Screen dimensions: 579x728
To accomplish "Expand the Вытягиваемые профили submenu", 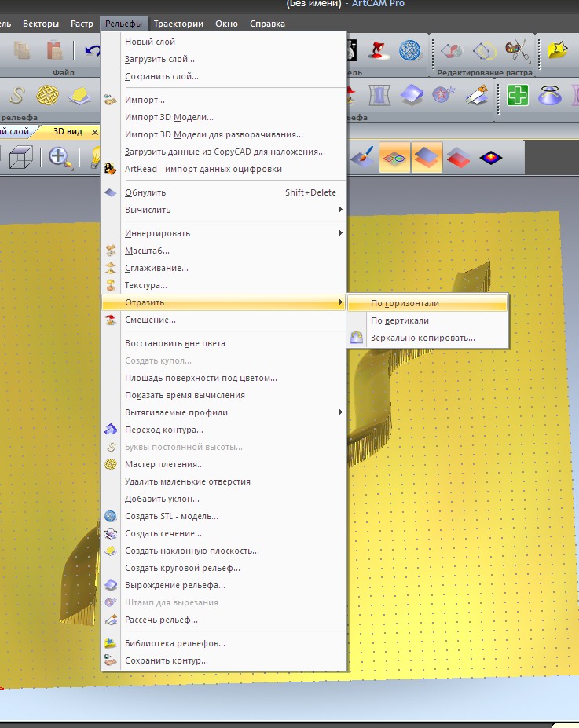I will 224,412.
